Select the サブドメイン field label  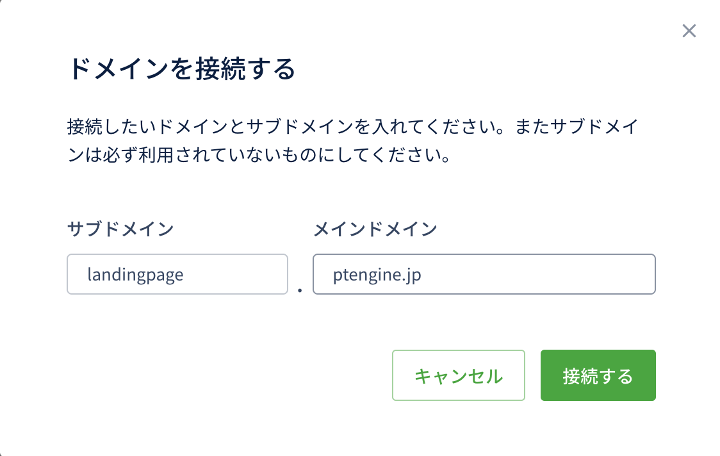pyautogui.click(x=120, y=228)
